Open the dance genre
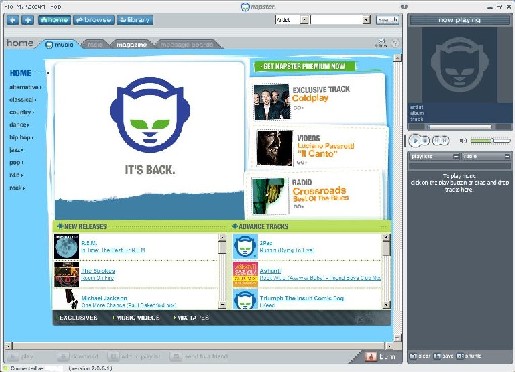Image resolution: width=515 pixels, height=372 pixels. (x=19, y=125)
